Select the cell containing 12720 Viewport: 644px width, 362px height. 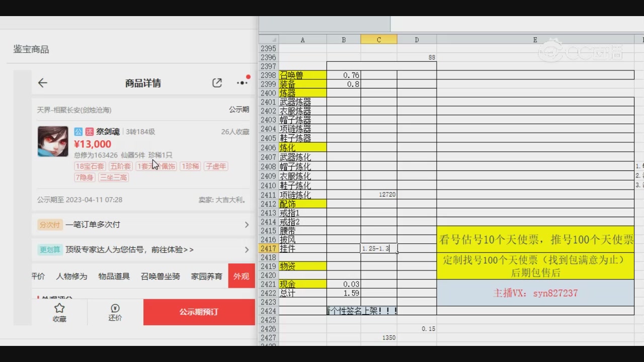pos(379,195)
